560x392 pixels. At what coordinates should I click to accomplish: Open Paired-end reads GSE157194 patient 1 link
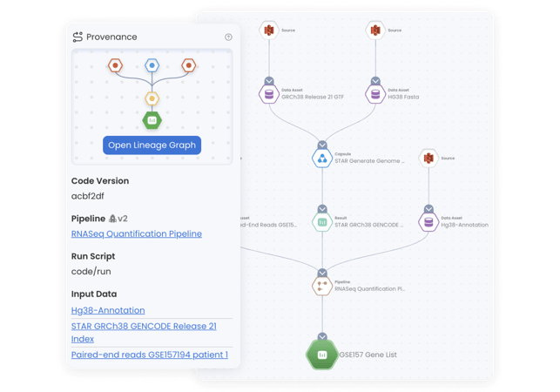click(x=150, y=355)
